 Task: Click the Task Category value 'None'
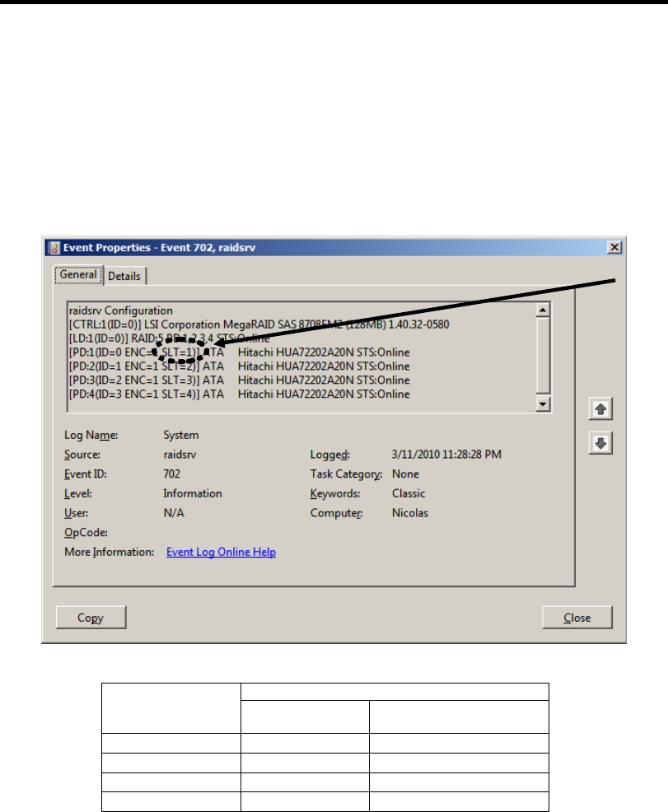pos(405,474)
